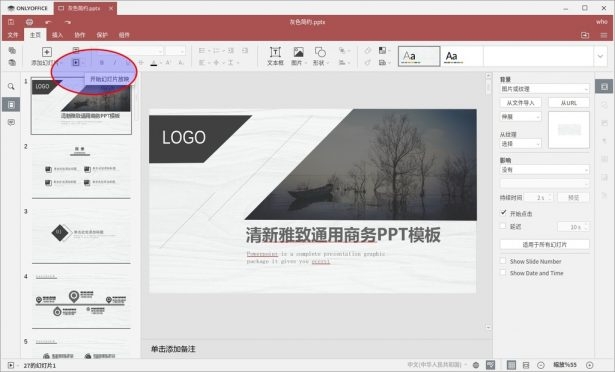The width and height of the screenshot is (615, 372).
Task: Click the last ribbon tab after 保护
Action: (x=124, y=35)
